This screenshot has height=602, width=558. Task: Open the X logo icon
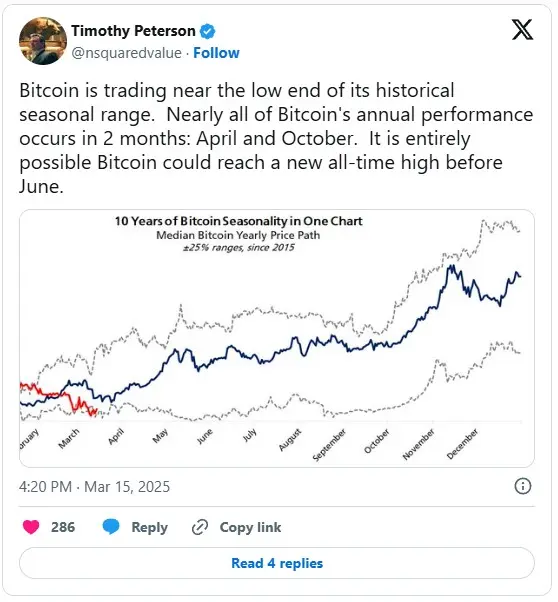[523, 30]
